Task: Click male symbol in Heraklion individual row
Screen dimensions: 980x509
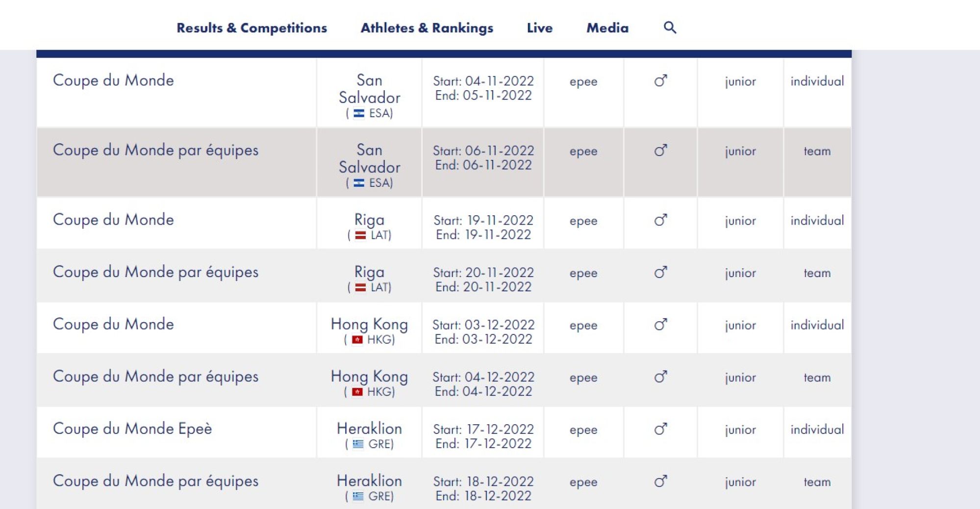Action: click(x=660, y=430)
